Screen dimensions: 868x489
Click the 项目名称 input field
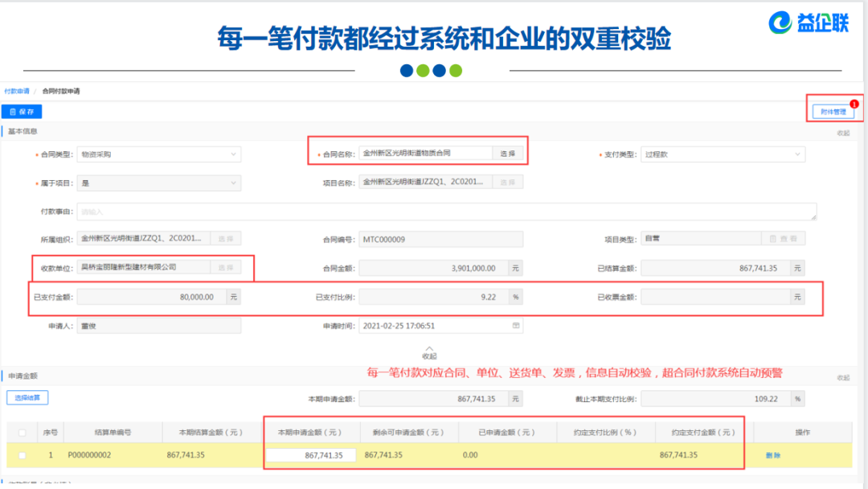[425, 182]
